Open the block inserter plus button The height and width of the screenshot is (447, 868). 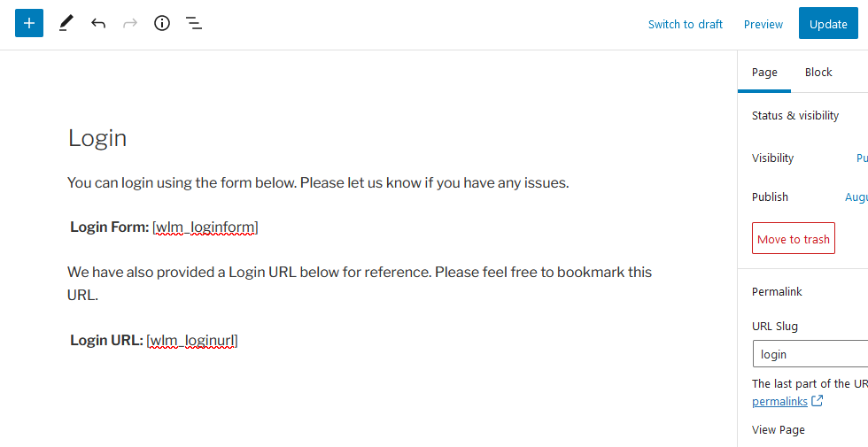tap(28, 23)
